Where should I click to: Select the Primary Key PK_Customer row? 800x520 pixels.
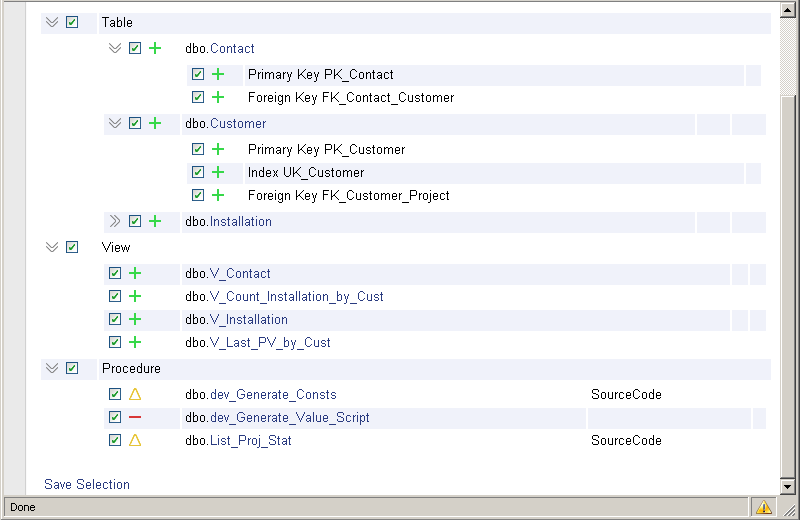click(476, 150)
